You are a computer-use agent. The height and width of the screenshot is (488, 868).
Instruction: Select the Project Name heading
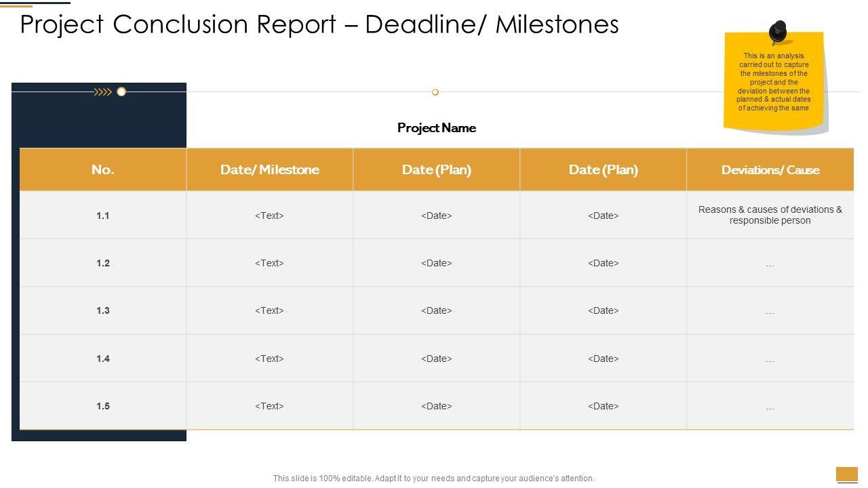click(437, 127)
